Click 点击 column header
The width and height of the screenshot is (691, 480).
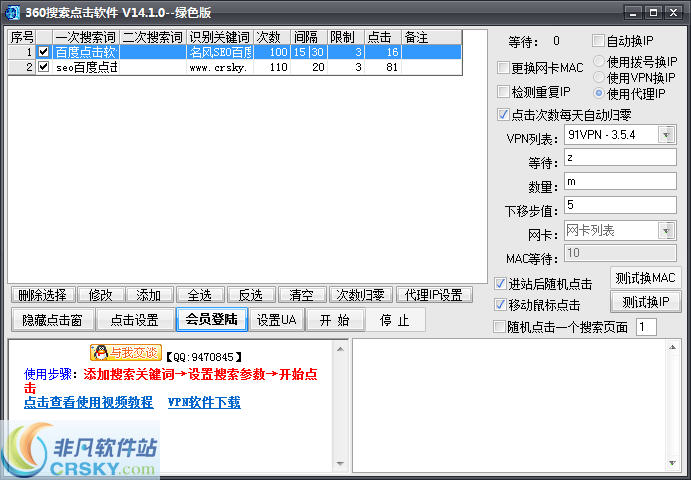pyautogui.click(x=383, y=37)
